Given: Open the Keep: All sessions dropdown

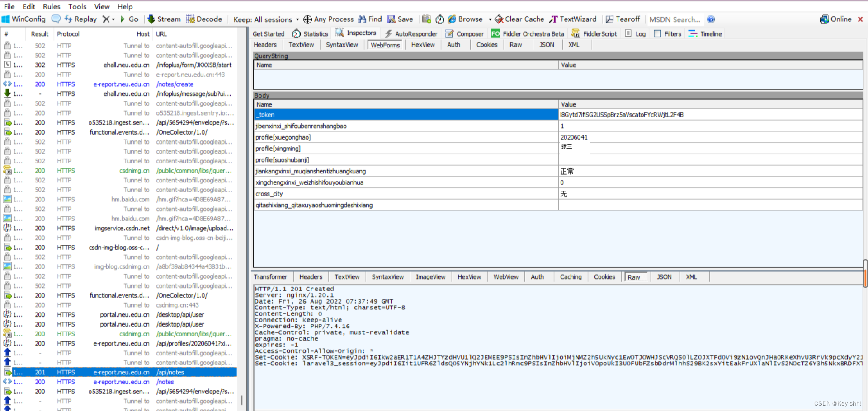Looking at the screenshot, I should pyautogui.click(x=266, y=19).
